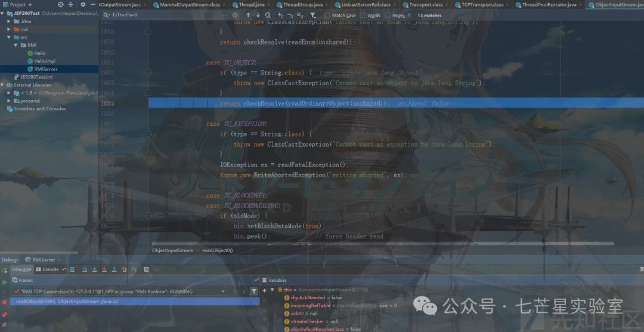Viewport: 644px width, 332px height.
Task: Stop debugging with red square icon
Action: tap(5, 302)
